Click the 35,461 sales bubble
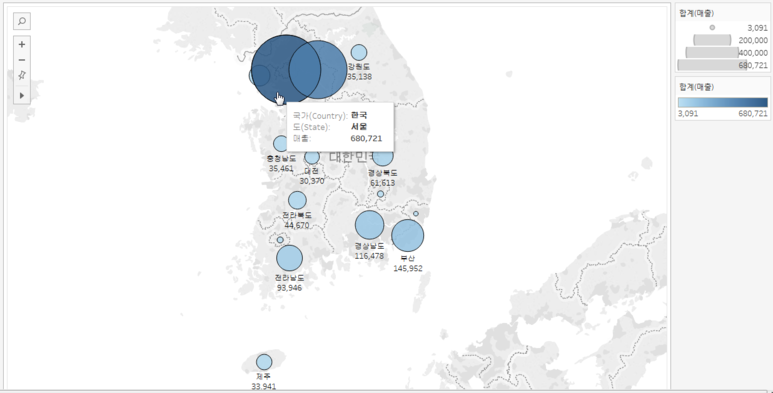 pyautogui.click(x=280, y=143)
